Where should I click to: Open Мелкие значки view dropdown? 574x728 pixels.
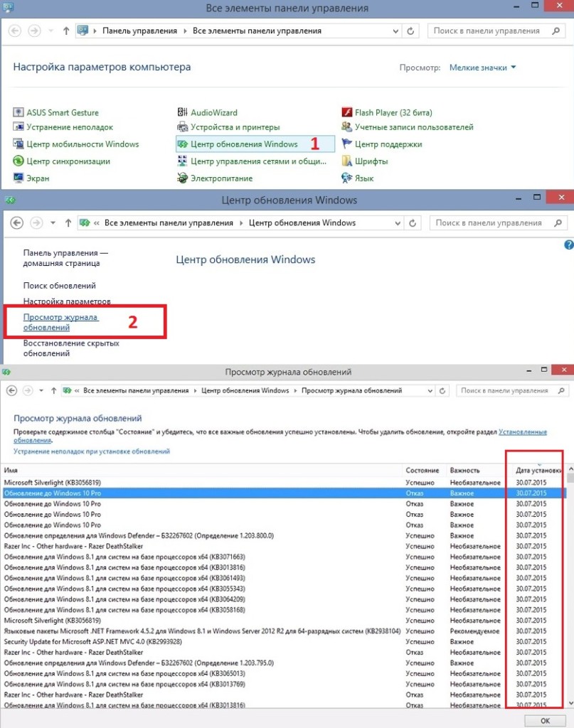(x=482, y=68)
